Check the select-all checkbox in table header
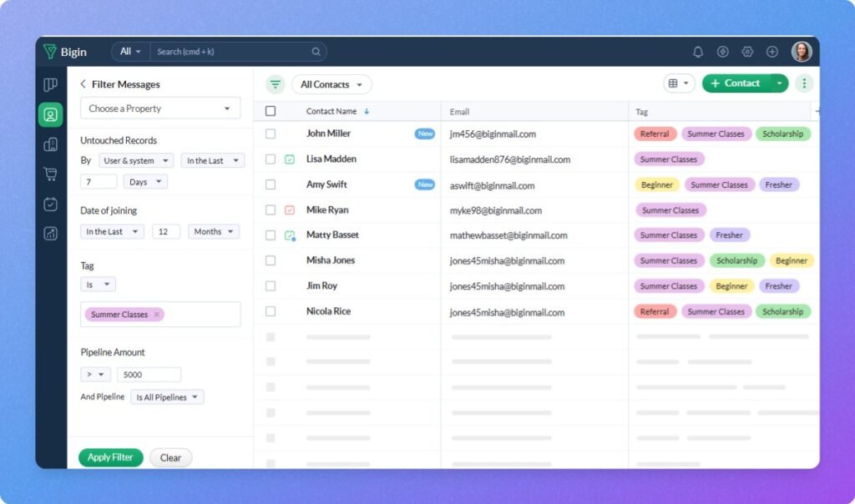 (x=271, y=111)
